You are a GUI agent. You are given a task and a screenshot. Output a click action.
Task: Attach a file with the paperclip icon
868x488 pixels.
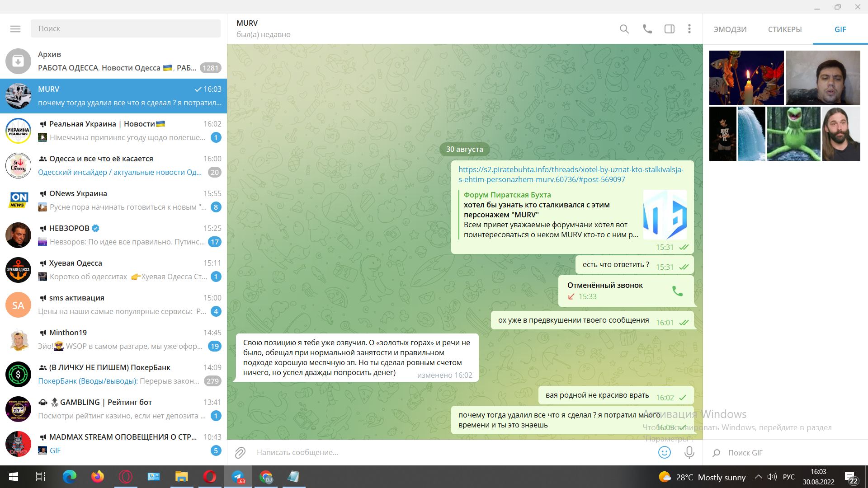click(240, 452)
